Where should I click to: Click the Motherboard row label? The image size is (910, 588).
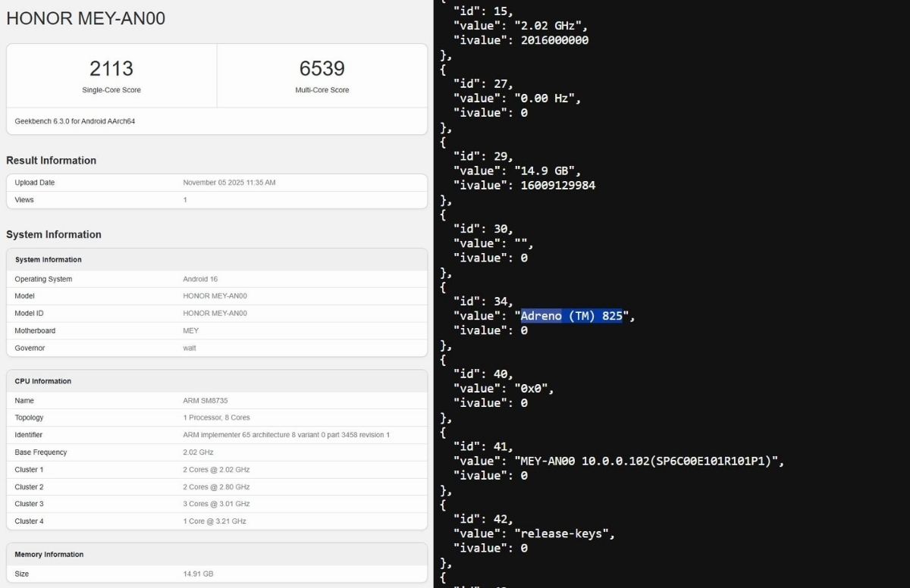coord(35,330)
